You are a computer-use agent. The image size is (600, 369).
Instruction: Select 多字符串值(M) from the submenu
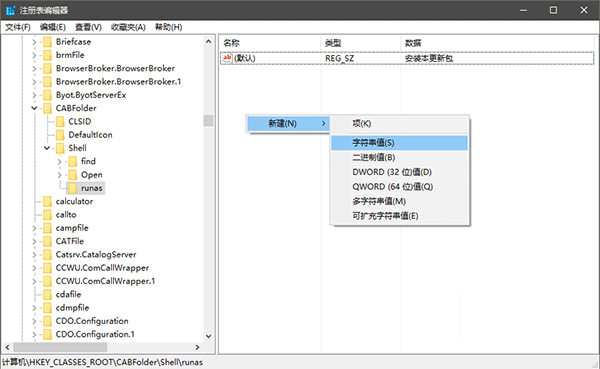[x=399, y=201]
